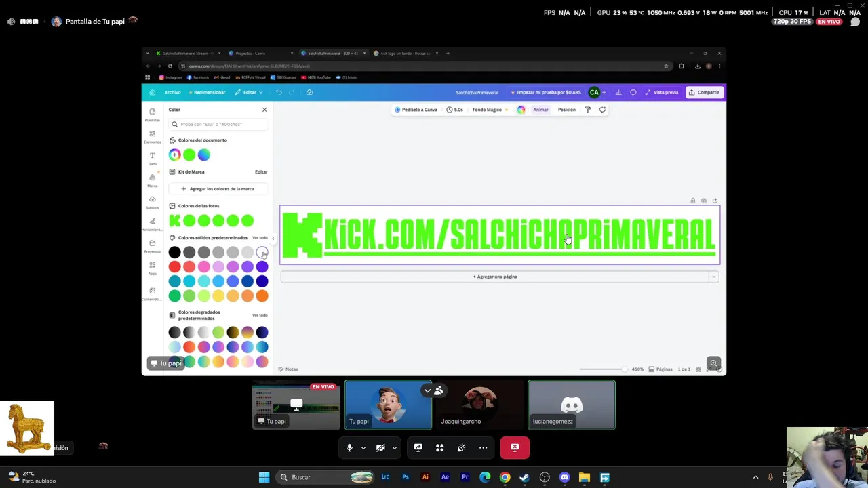Open the Proyectos sidebar panel
868x488 pixels.
(x=152, y=246)
